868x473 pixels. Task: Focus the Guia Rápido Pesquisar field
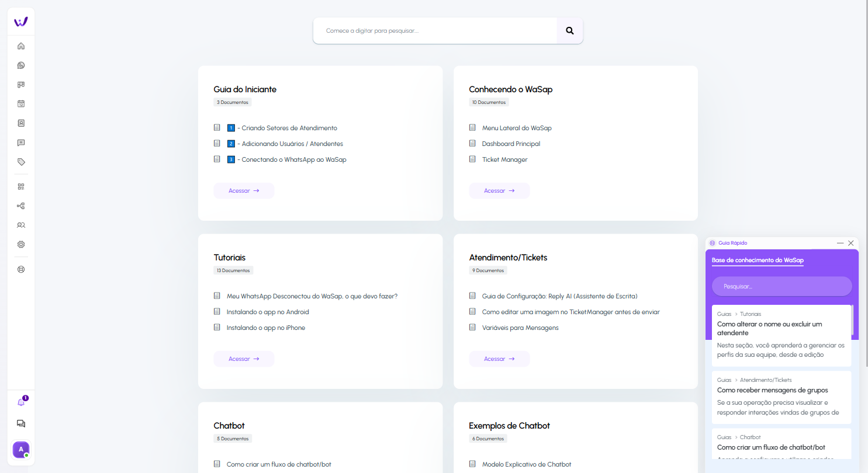click(x=781, y=286)
